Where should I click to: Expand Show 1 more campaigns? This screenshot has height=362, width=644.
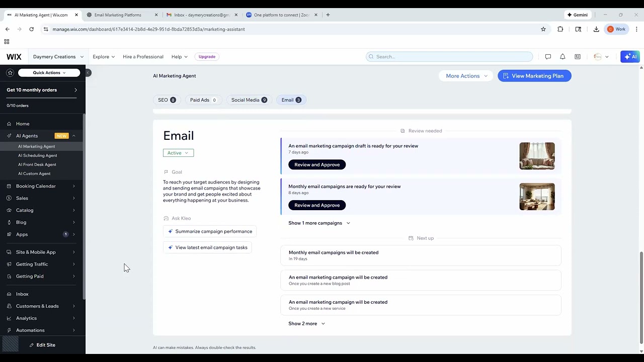click(319, 223)
